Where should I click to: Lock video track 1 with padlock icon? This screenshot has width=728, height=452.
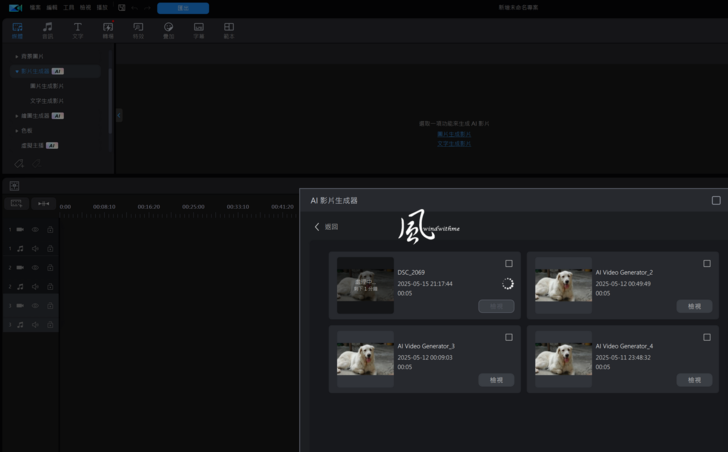[51, 229]
